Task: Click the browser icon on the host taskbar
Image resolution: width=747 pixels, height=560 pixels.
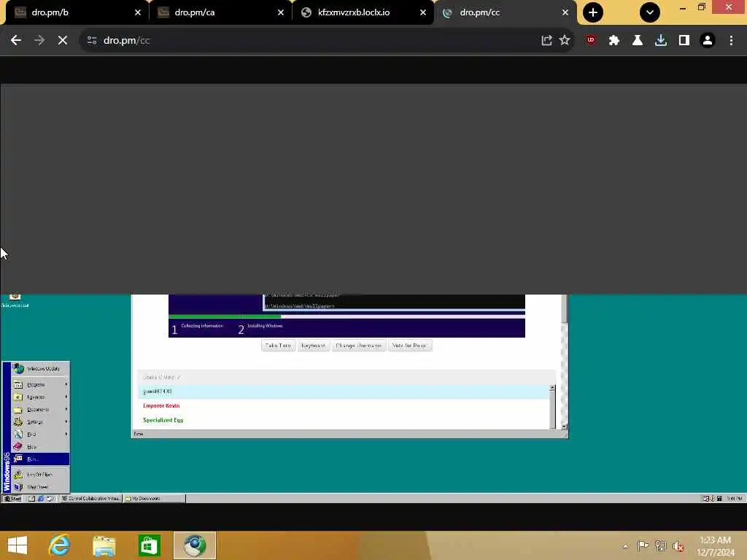Action: (x=195, y=545)
